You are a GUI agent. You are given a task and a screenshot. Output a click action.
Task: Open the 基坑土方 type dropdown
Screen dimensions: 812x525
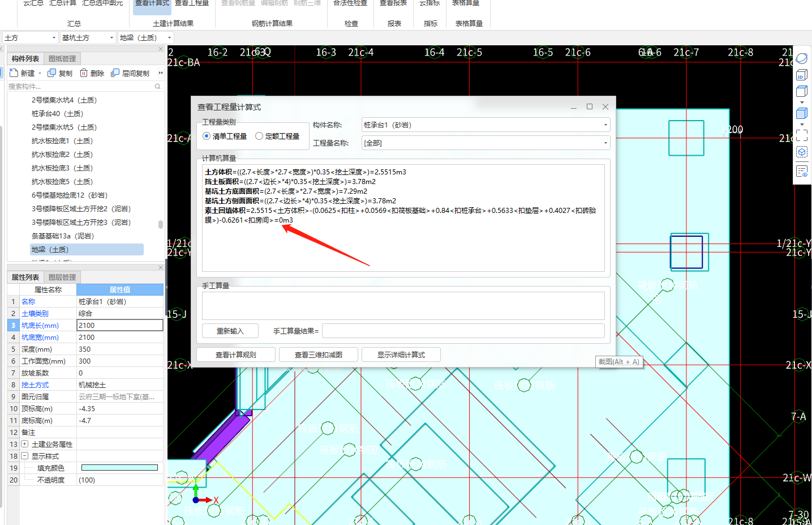pos(111,38)
